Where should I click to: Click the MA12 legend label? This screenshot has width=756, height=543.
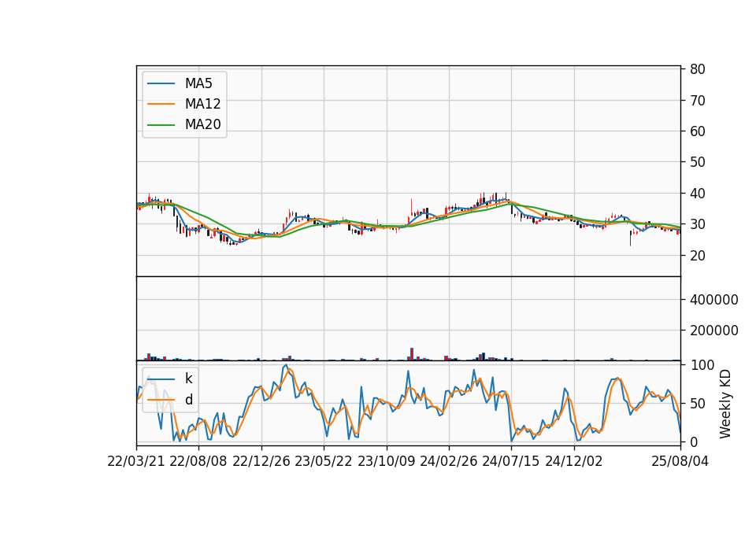click(202, 104)
